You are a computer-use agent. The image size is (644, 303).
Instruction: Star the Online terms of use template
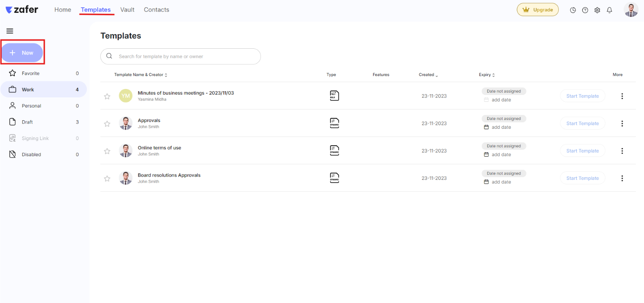point(107,151)
